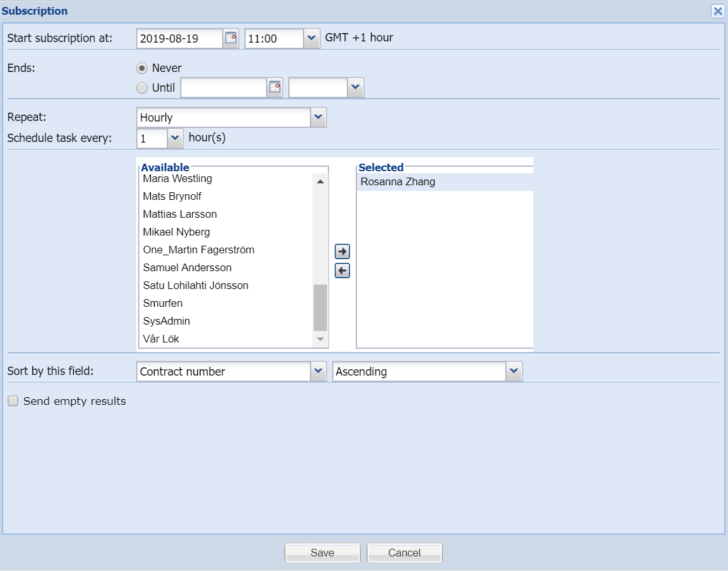Click the Available list scroll up arrow
Screen dimensions: 728x571
point(320,181)
